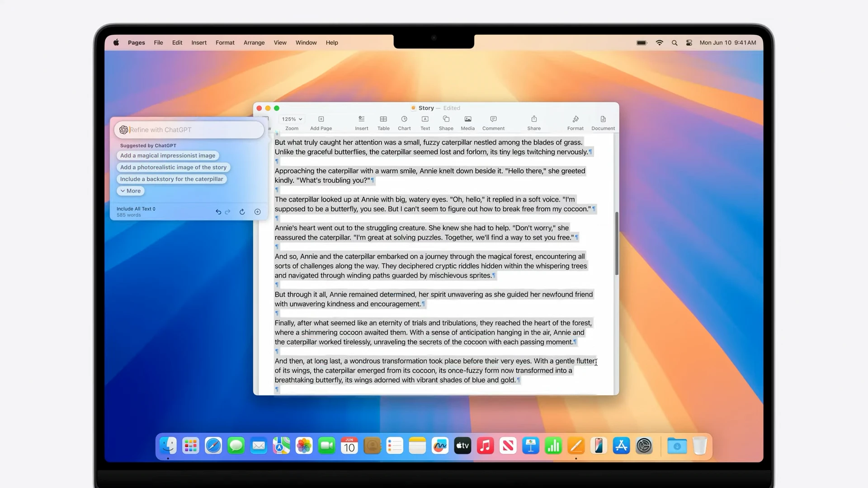
Task: Open the View menu
Action: pyautogui.click(x=280, y=42)
